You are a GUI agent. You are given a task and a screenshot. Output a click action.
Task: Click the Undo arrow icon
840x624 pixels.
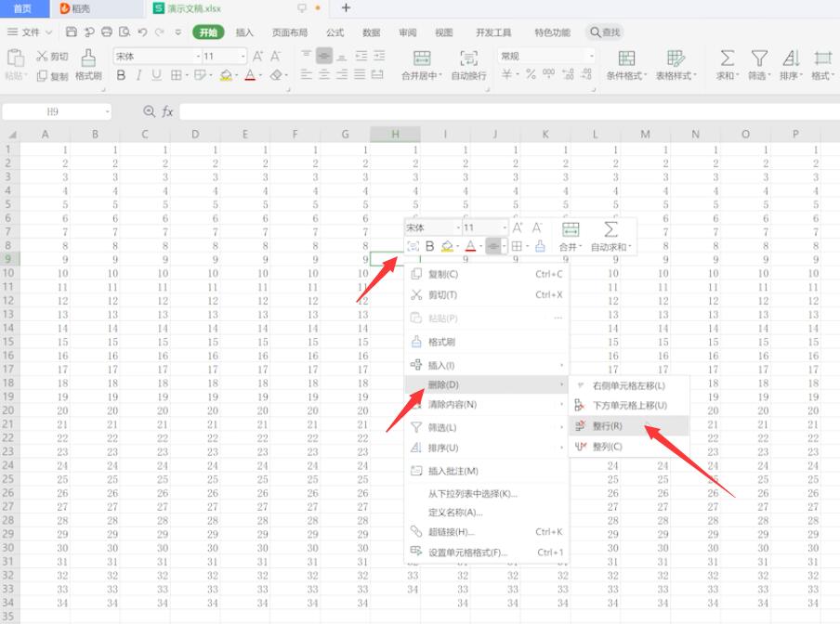(142, 32)
